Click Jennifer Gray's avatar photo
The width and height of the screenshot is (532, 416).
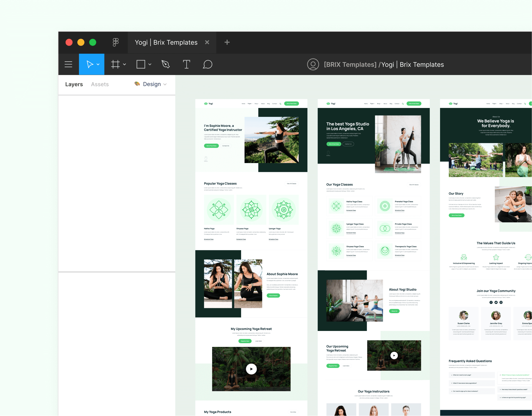pyautogui.click(x=496, y=315)
